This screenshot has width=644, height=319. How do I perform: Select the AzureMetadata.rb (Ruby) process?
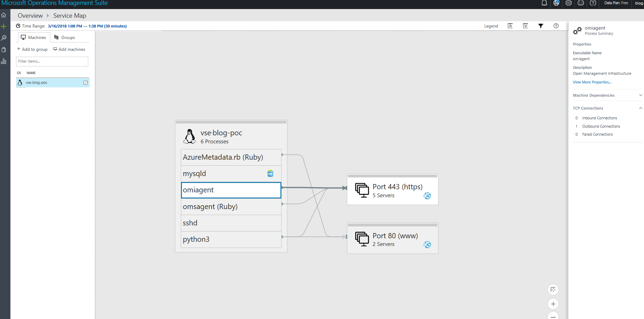[231, 157]
